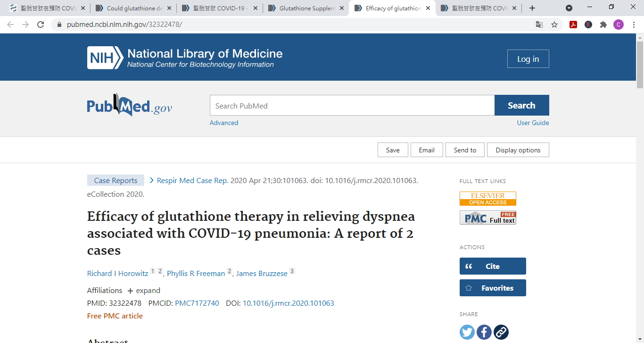Click the vertical page scrollbar
This screenshot has width=644, height=343.
[x=640, y=189]
